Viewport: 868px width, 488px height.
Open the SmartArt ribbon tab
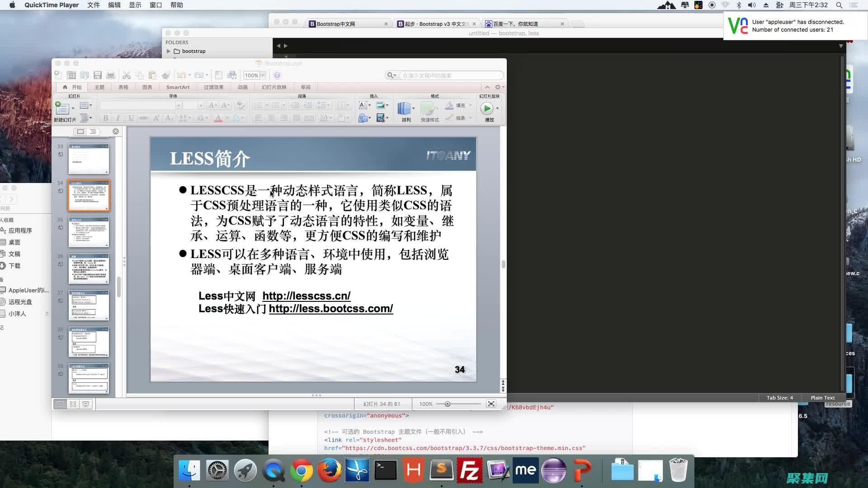[178, 87]
